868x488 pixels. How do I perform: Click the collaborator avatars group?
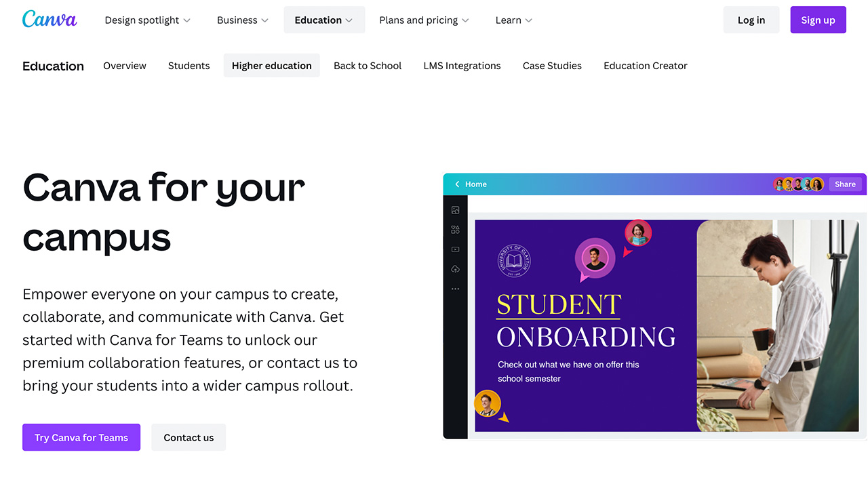(x=799, y=184)
